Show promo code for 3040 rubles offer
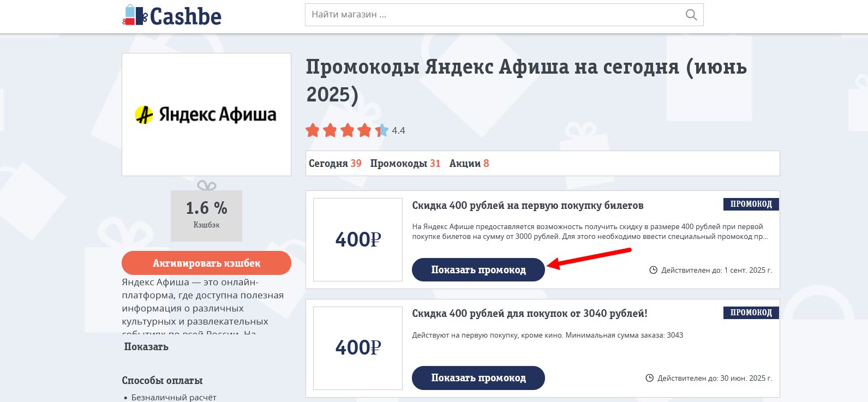868x402 pixels. [x=478, y=378]
